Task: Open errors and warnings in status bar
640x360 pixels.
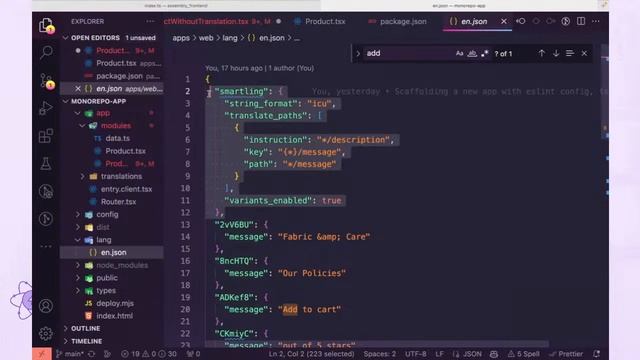Action: 149,354
